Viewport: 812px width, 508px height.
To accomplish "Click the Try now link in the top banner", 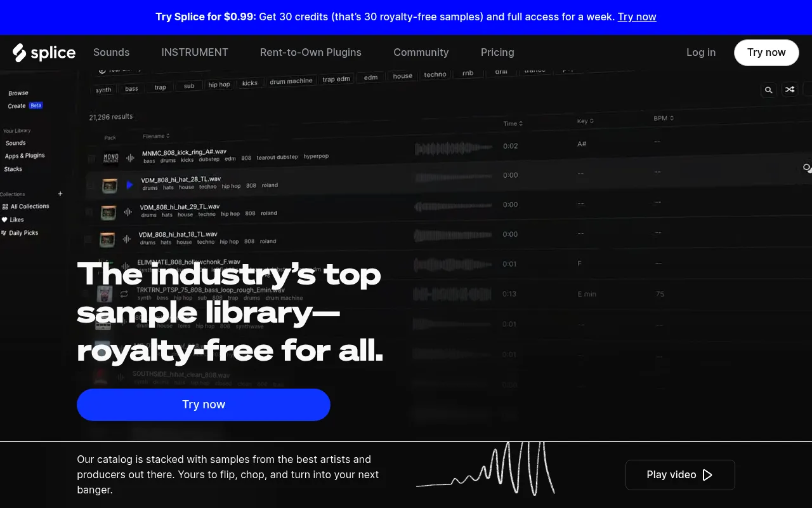I will pyautogui.click(x=637, y=17).
